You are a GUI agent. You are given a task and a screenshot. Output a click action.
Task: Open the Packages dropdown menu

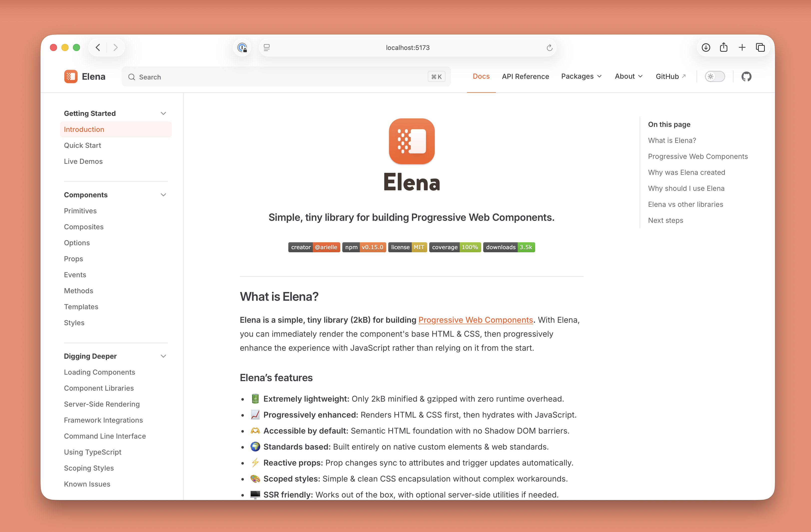(581, 76)
